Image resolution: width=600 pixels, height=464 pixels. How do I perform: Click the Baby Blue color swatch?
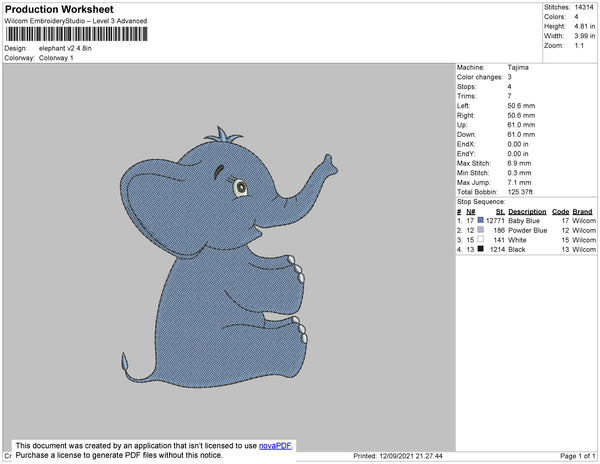point(481,221)
